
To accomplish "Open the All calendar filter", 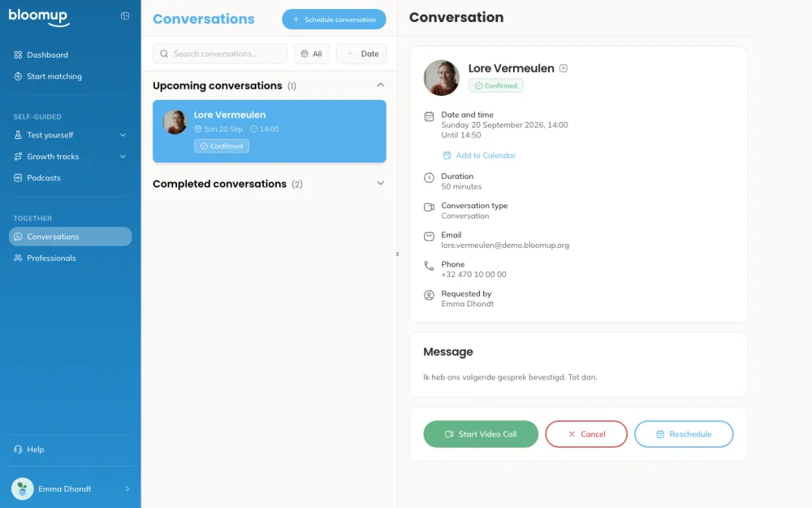I will (312, 54).
